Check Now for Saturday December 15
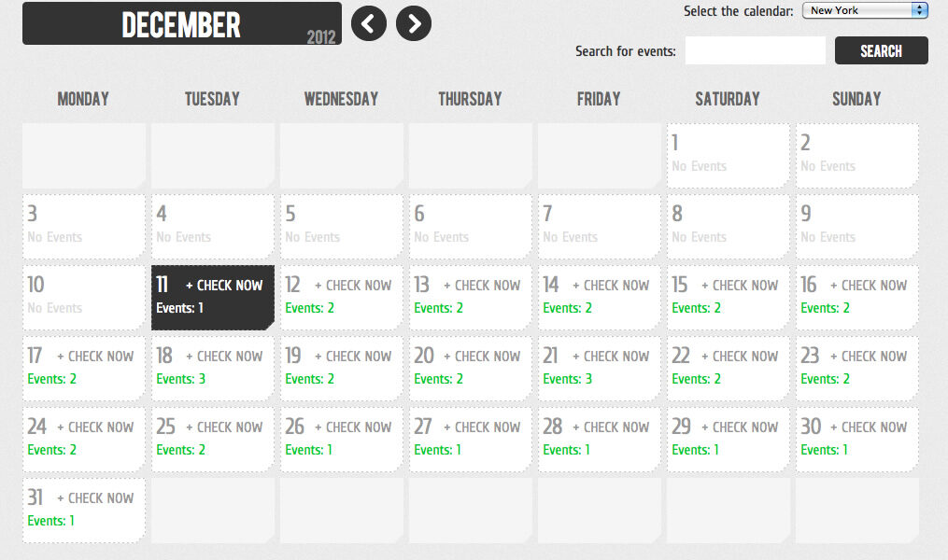This screenshot has width=948, height=560. (x=740, y=286)
